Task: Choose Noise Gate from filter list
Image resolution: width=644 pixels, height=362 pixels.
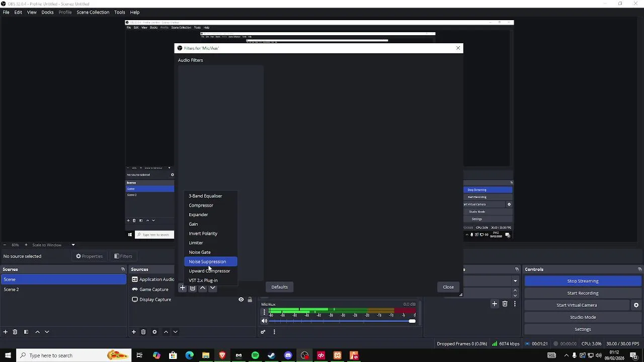Action: pyautogui.click(x=210, y=252)
